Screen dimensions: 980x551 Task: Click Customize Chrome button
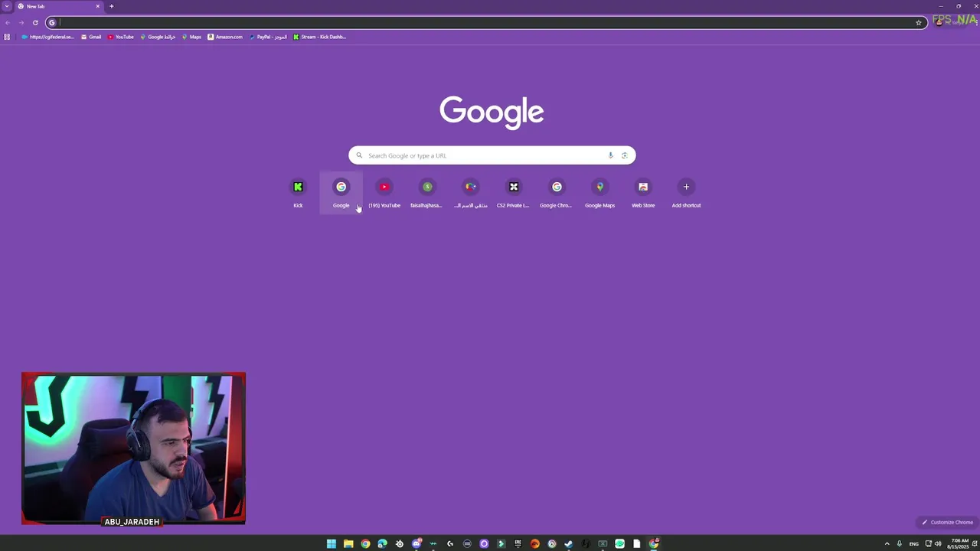(947, 522)
